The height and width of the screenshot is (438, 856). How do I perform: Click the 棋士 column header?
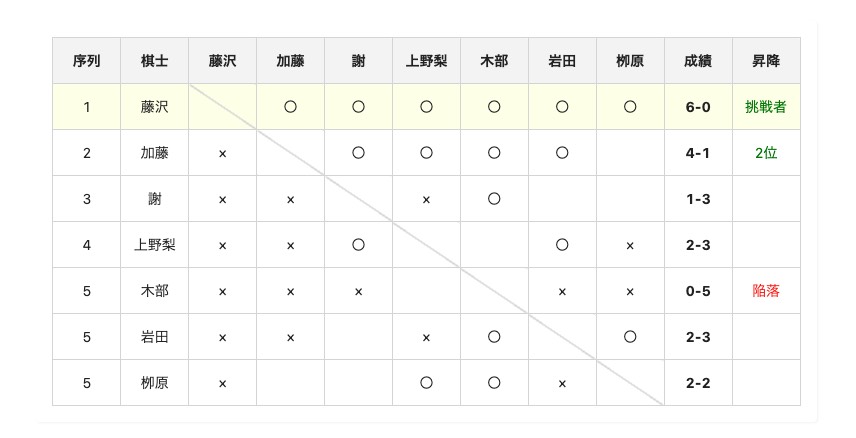[x=154, y=61]
